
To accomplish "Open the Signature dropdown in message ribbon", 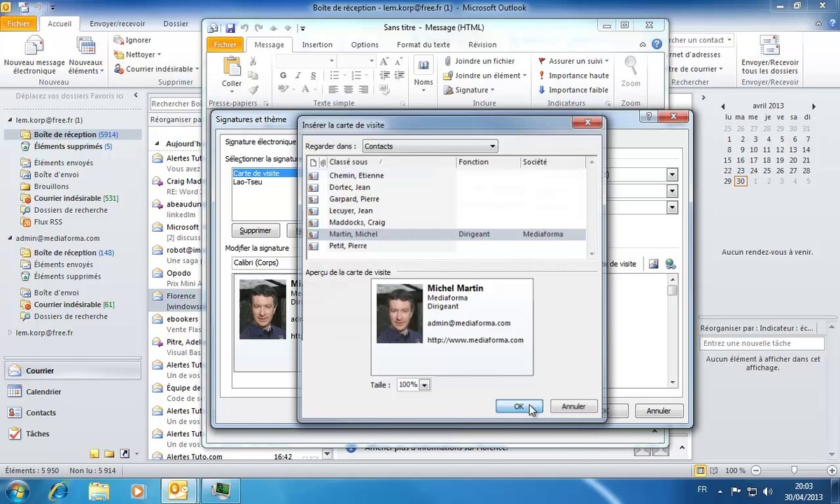I will pos(469,90).
